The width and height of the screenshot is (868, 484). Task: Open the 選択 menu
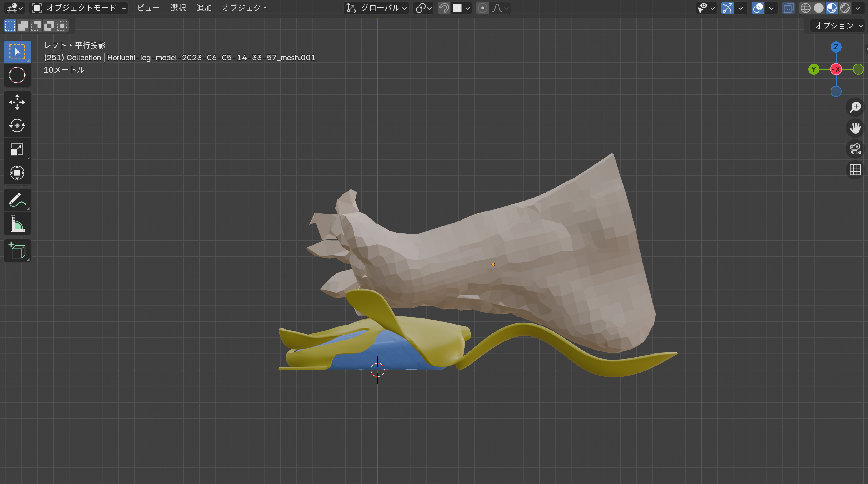pos(178,8)
